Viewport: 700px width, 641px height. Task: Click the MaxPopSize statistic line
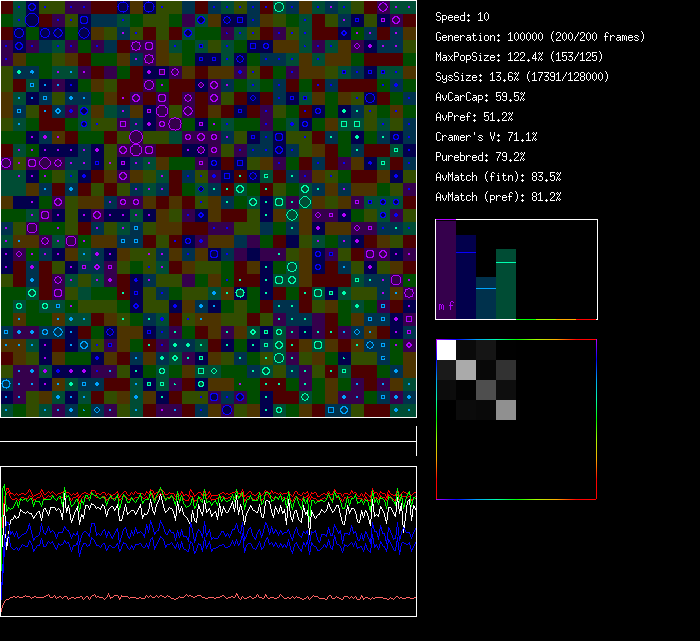(x=521, y=57)
